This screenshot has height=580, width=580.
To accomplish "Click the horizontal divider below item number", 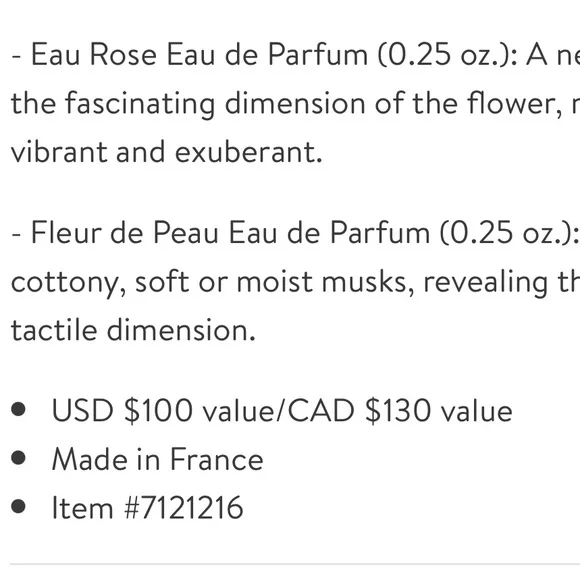I will tap(295, 564).
